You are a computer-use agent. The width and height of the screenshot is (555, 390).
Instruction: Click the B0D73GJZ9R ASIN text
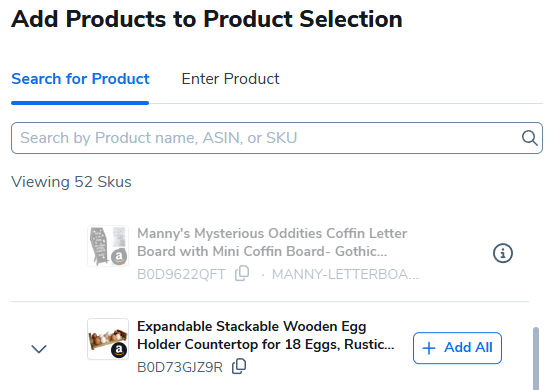pos(180,367)
